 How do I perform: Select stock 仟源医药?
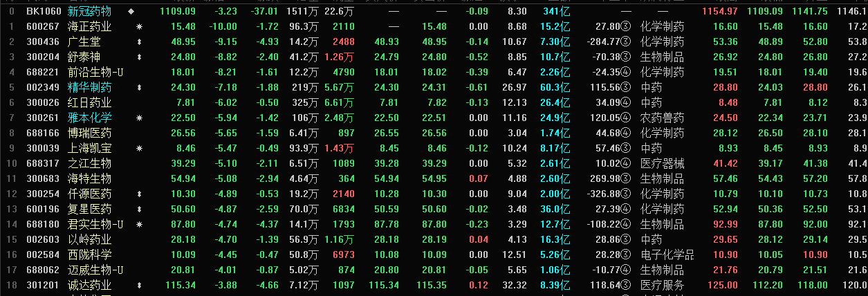point(89,194)
